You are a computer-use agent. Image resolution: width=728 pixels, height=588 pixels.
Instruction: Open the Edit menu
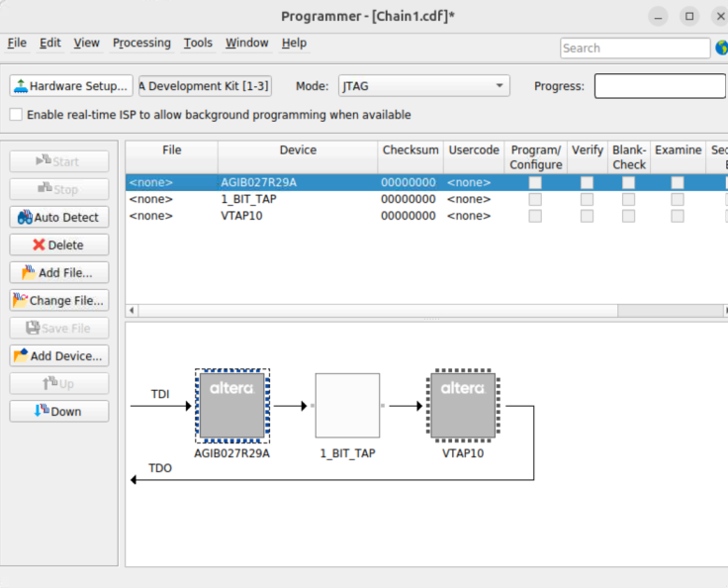(x=50, y=43)
